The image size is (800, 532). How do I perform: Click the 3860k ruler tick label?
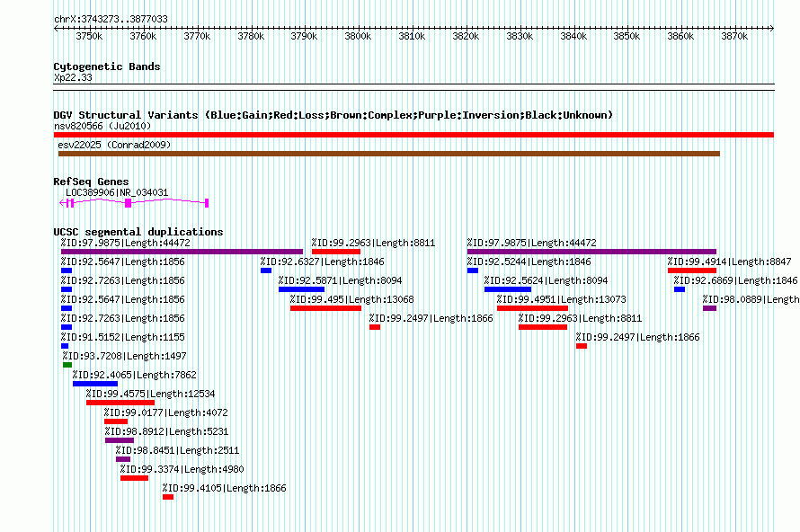point(681,36)
